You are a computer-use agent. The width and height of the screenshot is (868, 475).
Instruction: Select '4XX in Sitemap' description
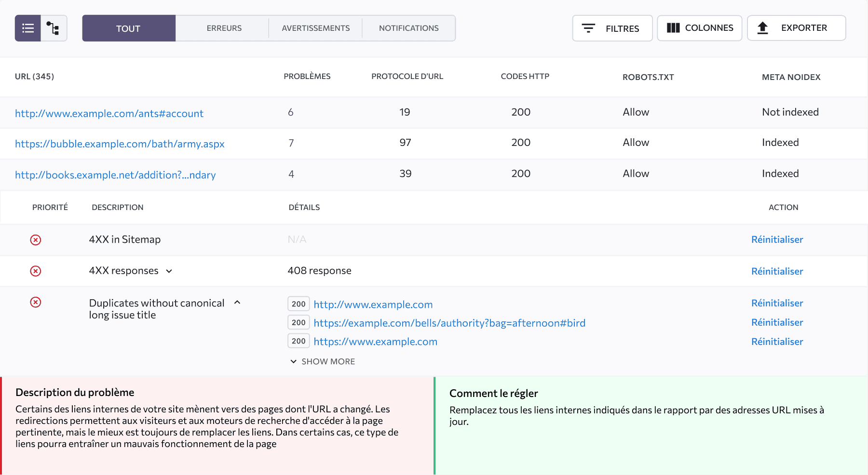tap(125, 239)
